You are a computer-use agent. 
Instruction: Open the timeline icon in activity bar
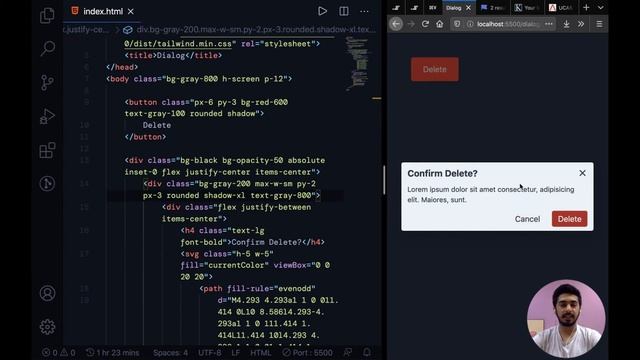coord(47,183)
